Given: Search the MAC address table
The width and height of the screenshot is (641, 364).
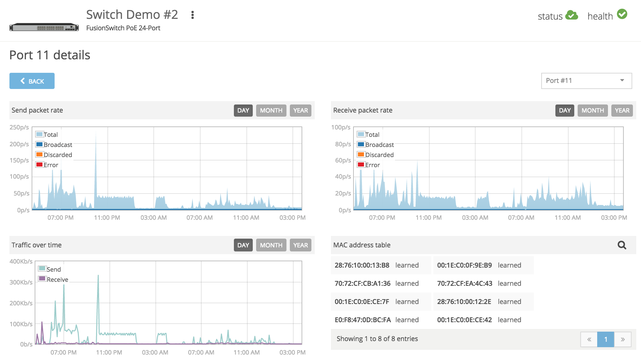Looking at the screenshot, I should (622, 245).
